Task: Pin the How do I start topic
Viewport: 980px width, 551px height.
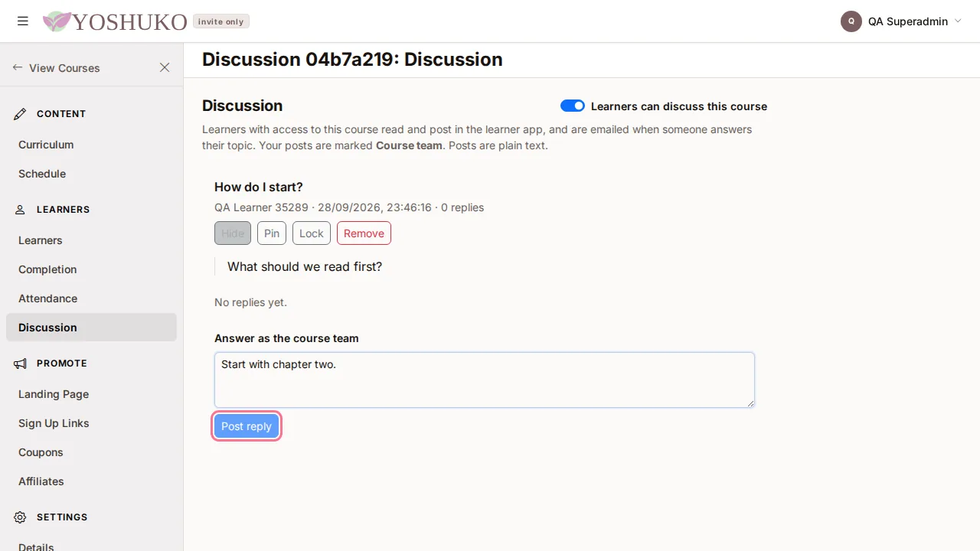Action: [x=272, y=233]
